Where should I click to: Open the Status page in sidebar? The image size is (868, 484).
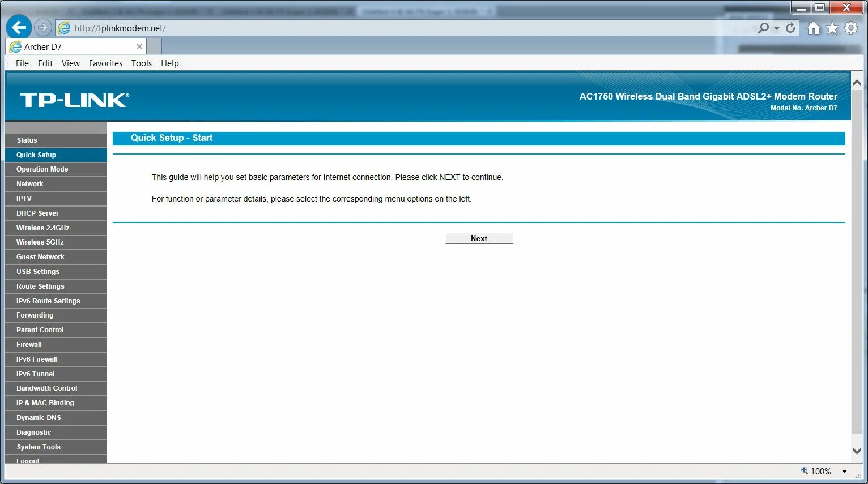click(x=56, y=140)
